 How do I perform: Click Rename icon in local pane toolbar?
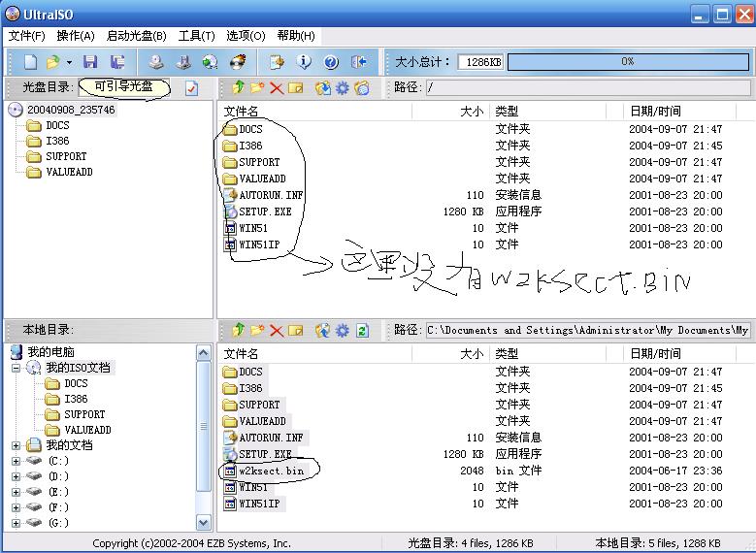tap(296, 330)
